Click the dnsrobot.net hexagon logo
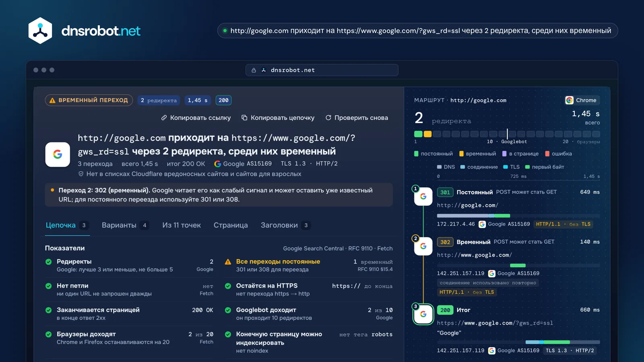 40,31
